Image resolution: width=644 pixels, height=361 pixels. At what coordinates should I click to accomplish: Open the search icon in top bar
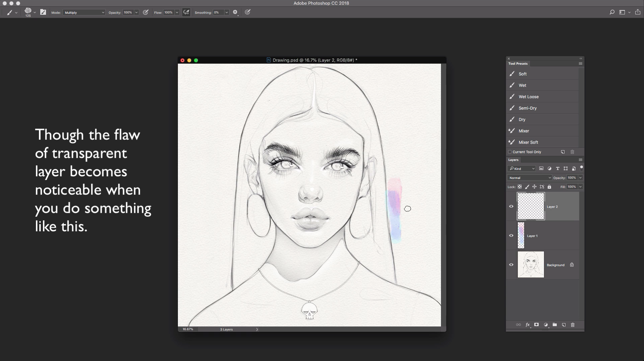pyautogui.click(x=612, y=12)
